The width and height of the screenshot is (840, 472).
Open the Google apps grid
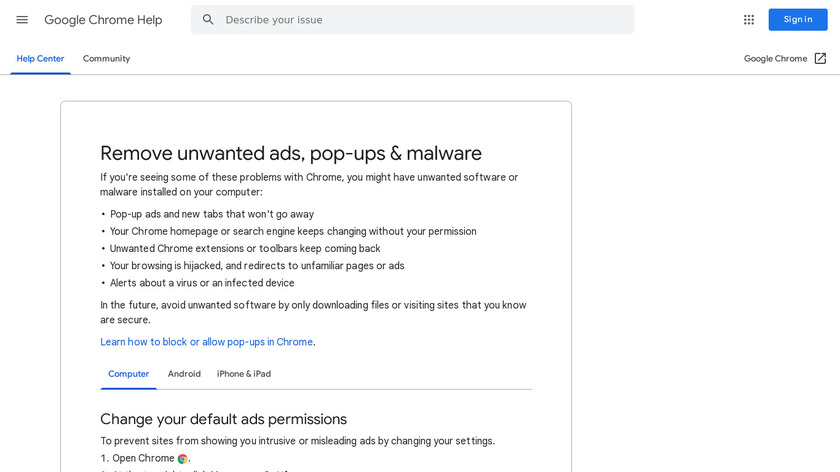point(749,20)
